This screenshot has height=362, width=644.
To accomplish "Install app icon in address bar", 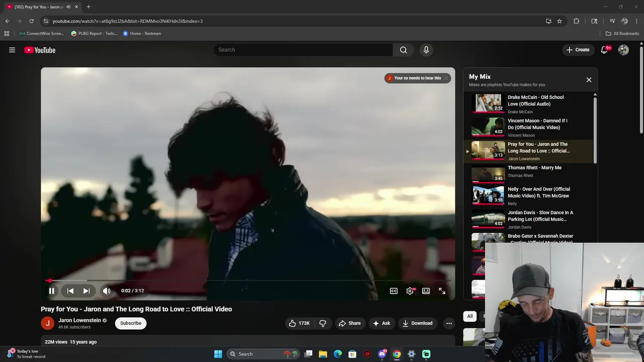I will click(548, 21).
